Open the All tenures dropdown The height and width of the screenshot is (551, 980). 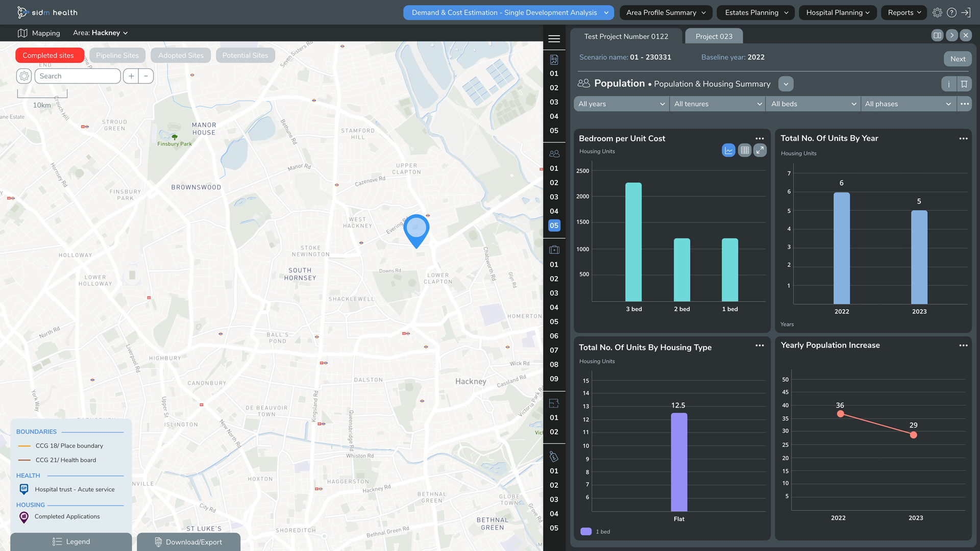[x=717, y=104]
